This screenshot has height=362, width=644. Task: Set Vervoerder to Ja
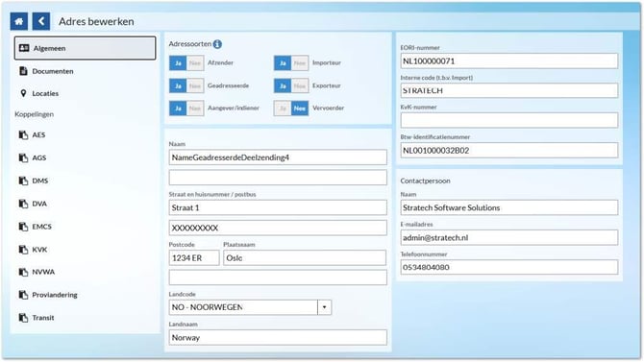283,109
